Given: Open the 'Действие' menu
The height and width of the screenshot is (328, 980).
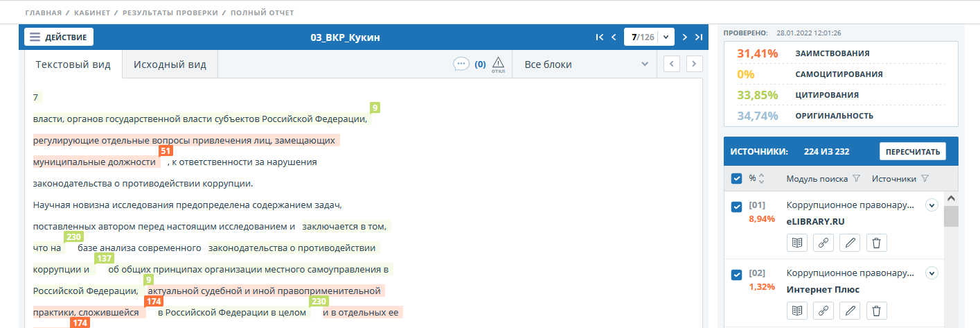Looking at the screenshot, I should tap(59, 37).
